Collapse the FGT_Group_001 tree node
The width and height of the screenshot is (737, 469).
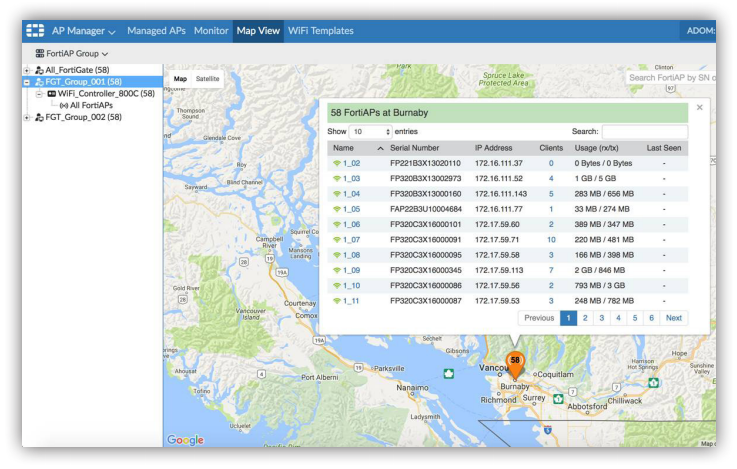(x=27, y=82)
